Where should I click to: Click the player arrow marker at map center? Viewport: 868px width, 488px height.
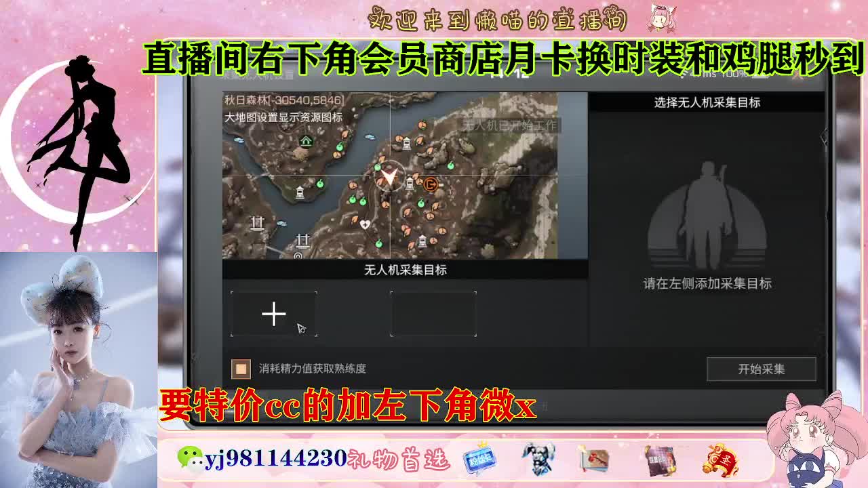(x=389, y=178)
